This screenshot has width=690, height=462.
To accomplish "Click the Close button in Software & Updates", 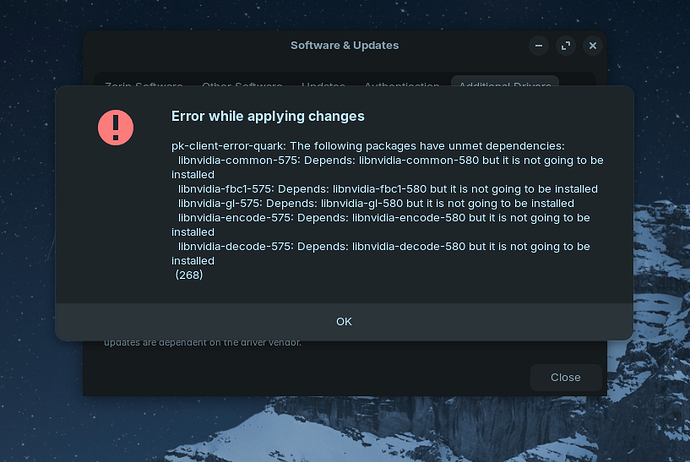I will pos(565,377).
